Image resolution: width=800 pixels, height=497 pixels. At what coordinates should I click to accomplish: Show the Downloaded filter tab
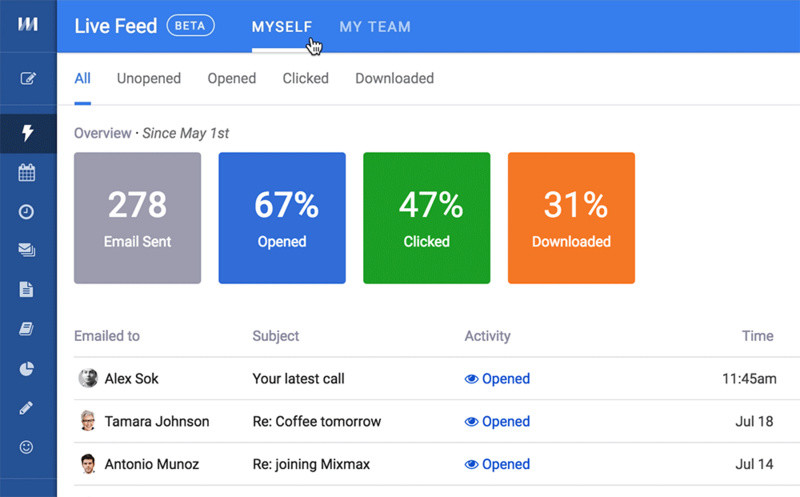(x=394, y=78)
